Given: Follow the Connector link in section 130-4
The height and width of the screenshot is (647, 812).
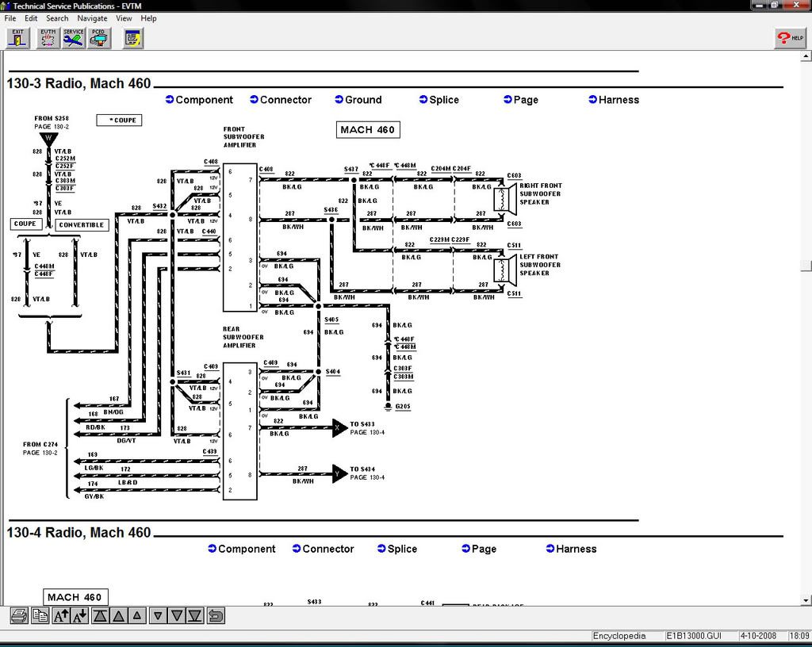Looking at the screenshot, I should 324,549.
